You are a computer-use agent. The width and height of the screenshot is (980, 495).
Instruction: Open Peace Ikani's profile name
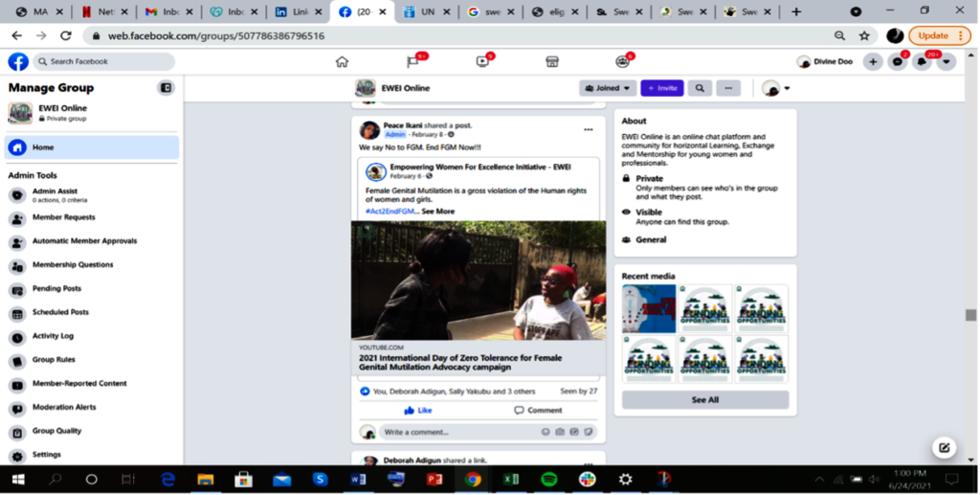[403, 125]
